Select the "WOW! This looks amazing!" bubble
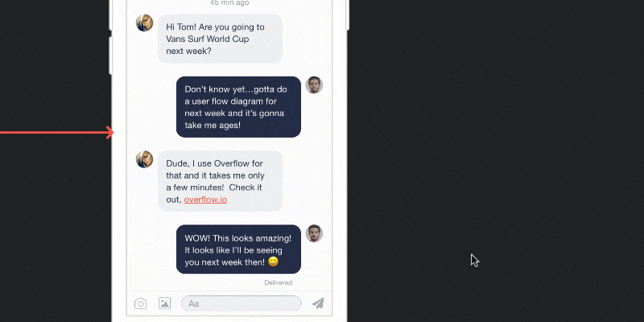The image size is (644, 322). (x=238, y=250)
